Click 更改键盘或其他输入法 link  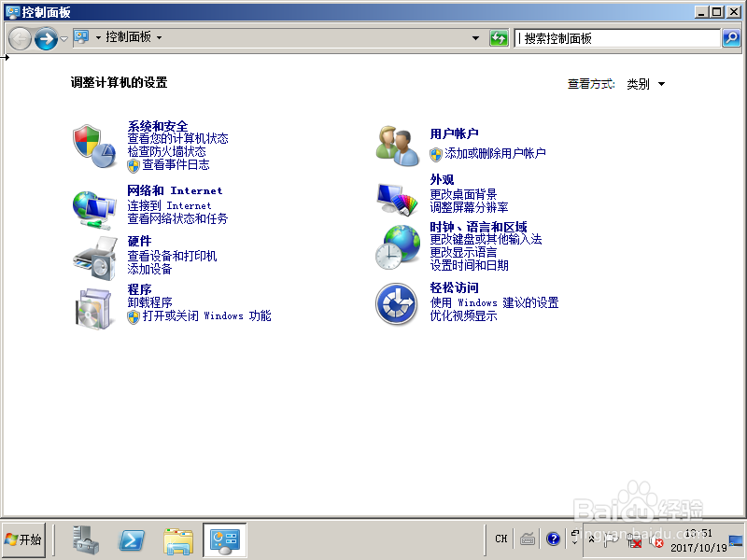tap(486, 239)
